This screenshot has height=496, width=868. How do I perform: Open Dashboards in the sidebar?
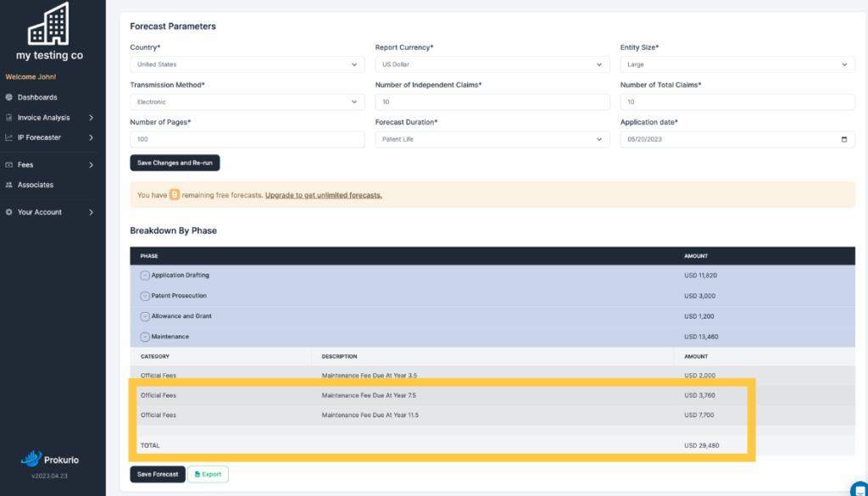click(x=37, y=98)
